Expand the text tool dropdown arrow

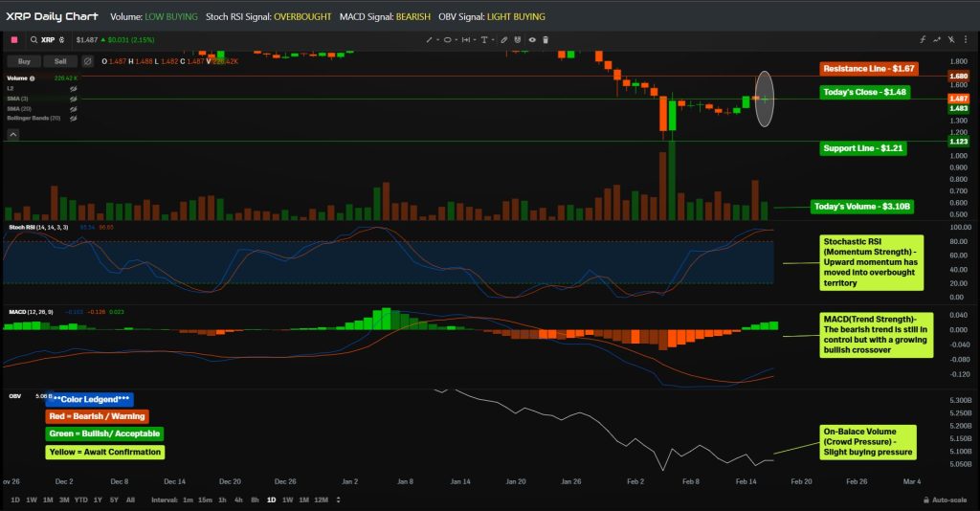[x=493, y=39]
